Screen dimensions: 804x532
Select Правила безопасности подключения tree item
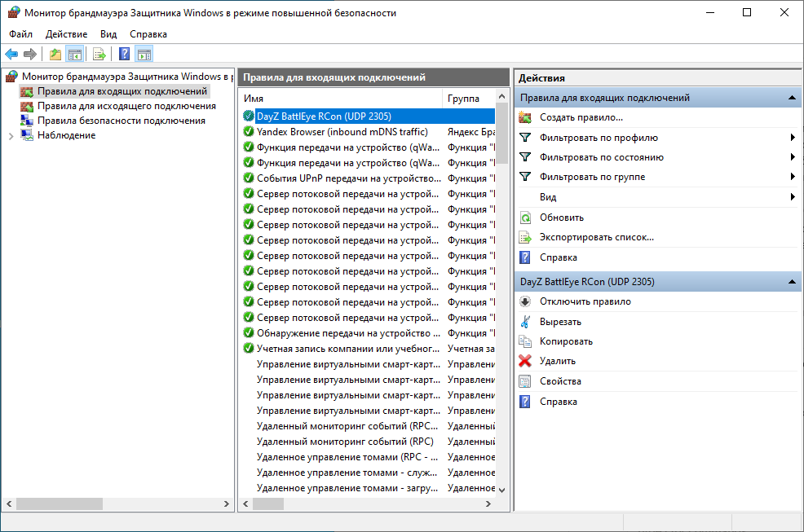[x=121, y=121]
